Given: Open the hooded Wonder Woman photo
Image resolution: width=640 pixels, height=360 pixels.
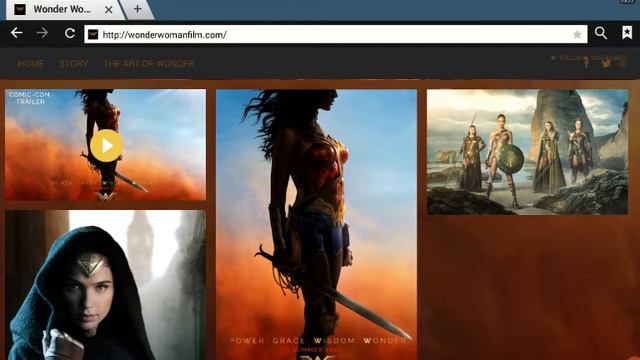Looking at the screenshot, I should tap(105, 285).
